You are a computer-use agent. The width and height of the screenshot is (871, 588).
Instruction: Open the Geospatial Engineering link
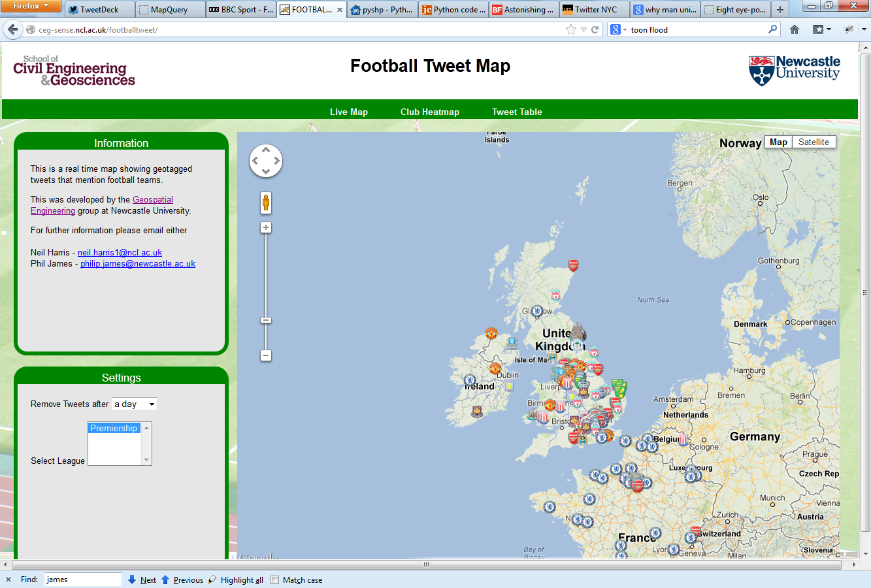pyautogui.click(x=153, y=199)
